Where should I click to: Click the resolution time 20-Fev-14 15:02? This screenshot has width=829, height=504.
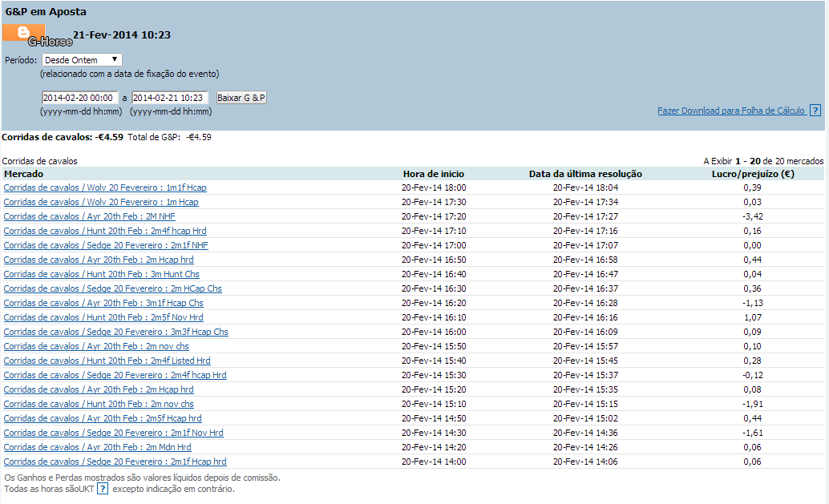tap(585, 418)
